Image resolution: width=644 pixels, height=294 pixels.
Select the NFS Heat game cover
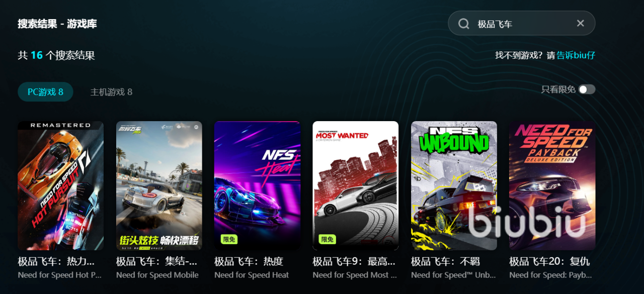tap(257, 185)
